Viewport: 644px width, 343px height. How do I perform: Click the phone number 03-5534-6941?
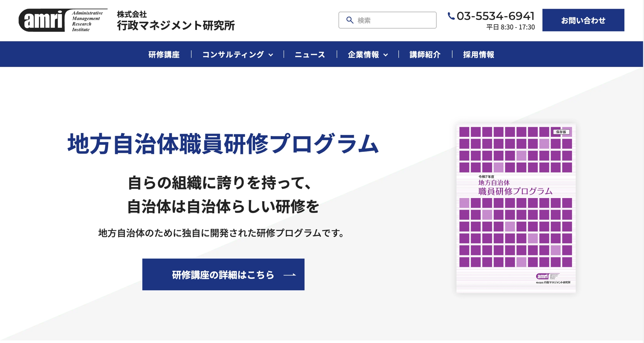point(495,16)
